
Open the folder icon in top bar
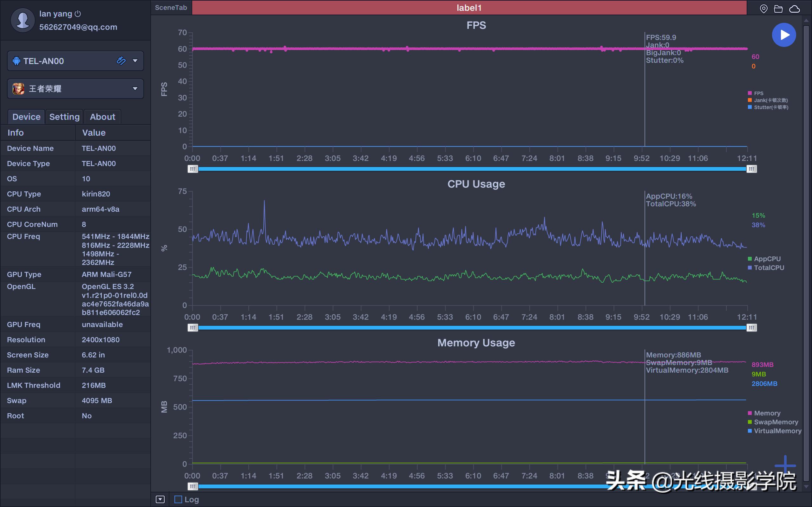tap(778, 9)
